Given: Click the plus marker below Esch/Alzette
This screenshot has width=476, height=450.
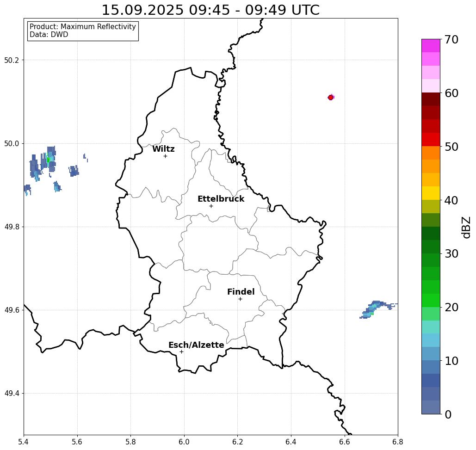Looking at the screenshot, I should 181,351.
